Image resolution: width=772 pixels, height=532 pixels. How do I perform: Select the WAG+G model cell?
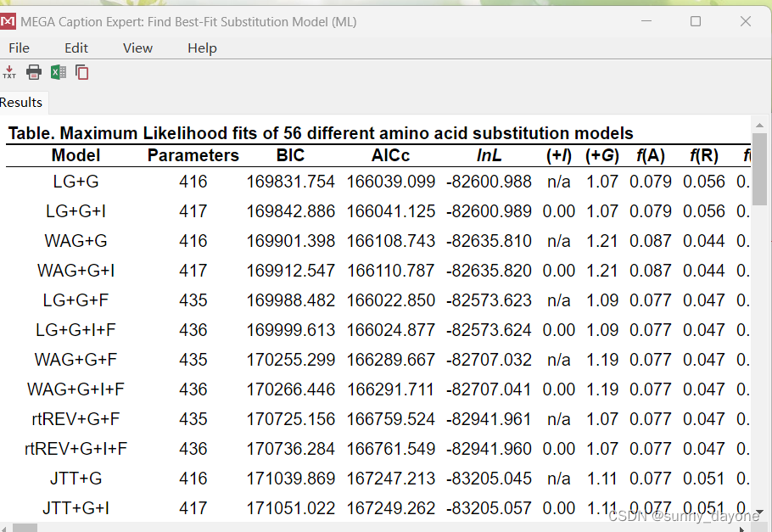[76, 241]
